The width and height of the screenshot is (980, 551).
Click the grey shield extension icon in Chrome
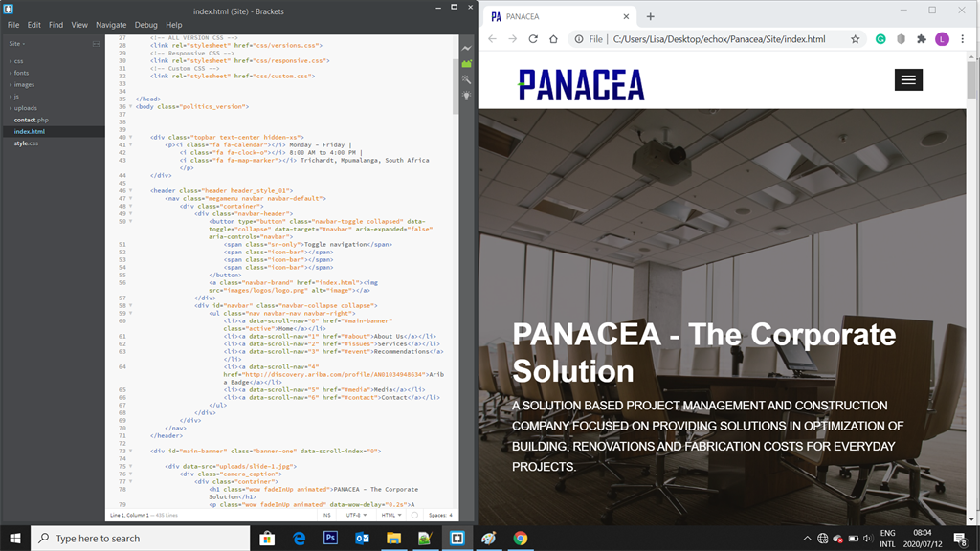[x=901, y=39]
